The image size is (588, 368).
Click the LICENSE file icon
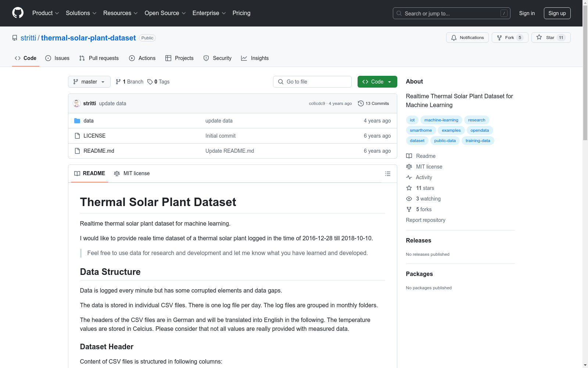[x=77, y=136]
